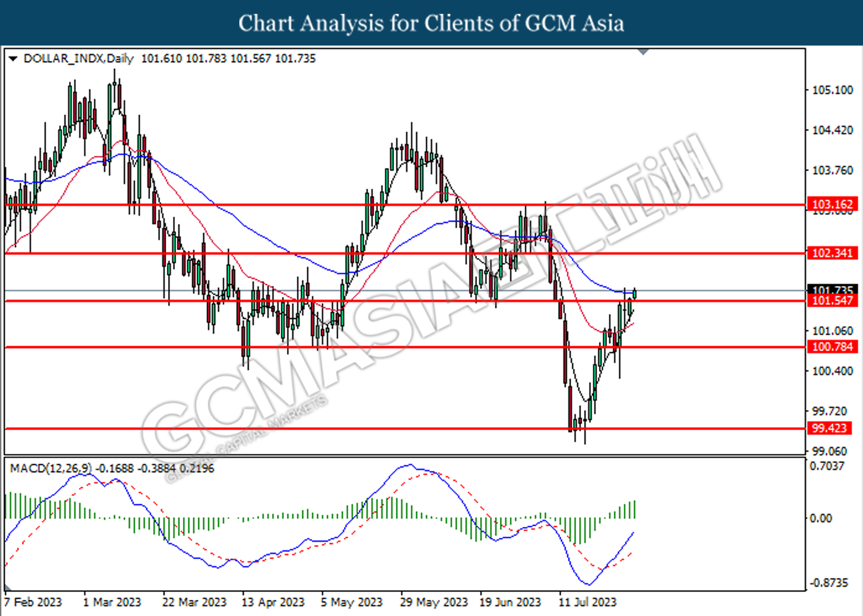Viewport: 863px width, 616px height.
Task: Click the 101.060 price axis value
Action: tap(833, 331)
